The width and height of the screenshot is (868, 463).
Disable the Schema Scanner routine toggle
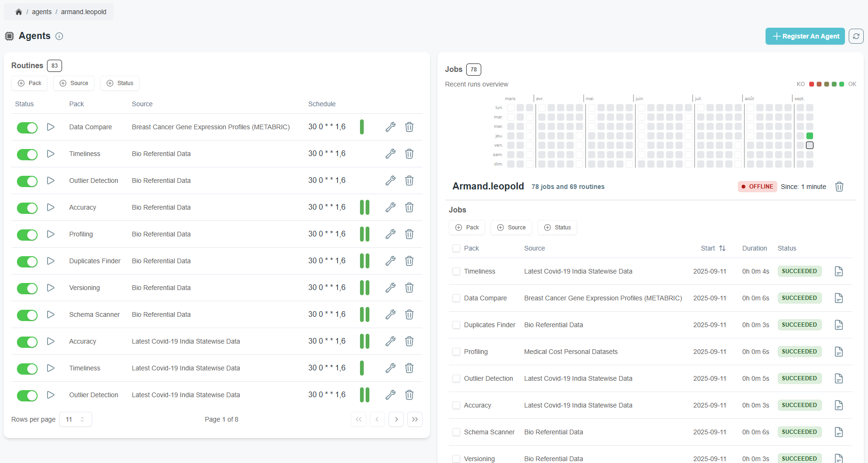click(x=27, y=315)
